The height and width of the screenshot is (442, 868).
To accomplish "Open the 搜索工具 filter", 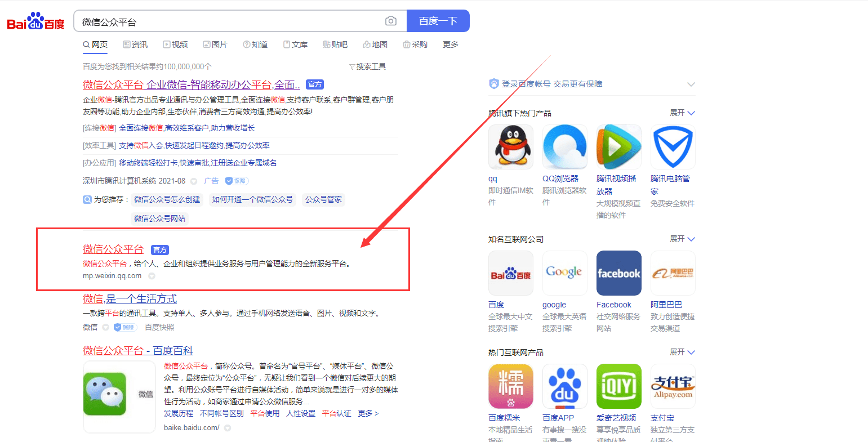I will point(367,66).
